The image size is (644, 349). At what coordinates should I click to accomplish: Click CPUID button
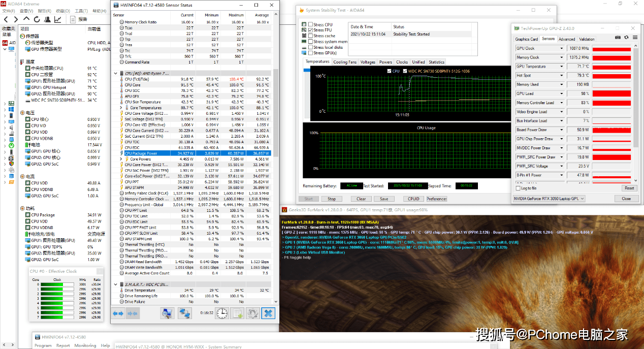[414, 199]
